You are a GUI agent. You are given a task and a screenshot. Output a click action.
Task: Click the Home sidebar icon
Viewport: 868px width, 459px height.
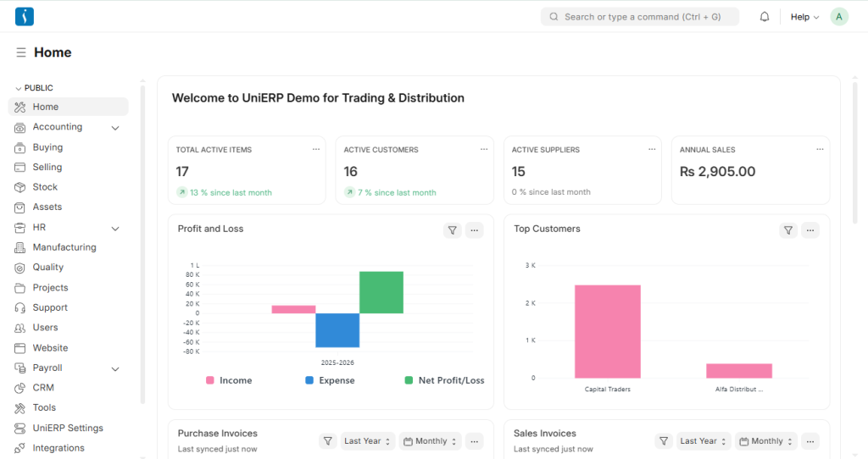[20, 108]
